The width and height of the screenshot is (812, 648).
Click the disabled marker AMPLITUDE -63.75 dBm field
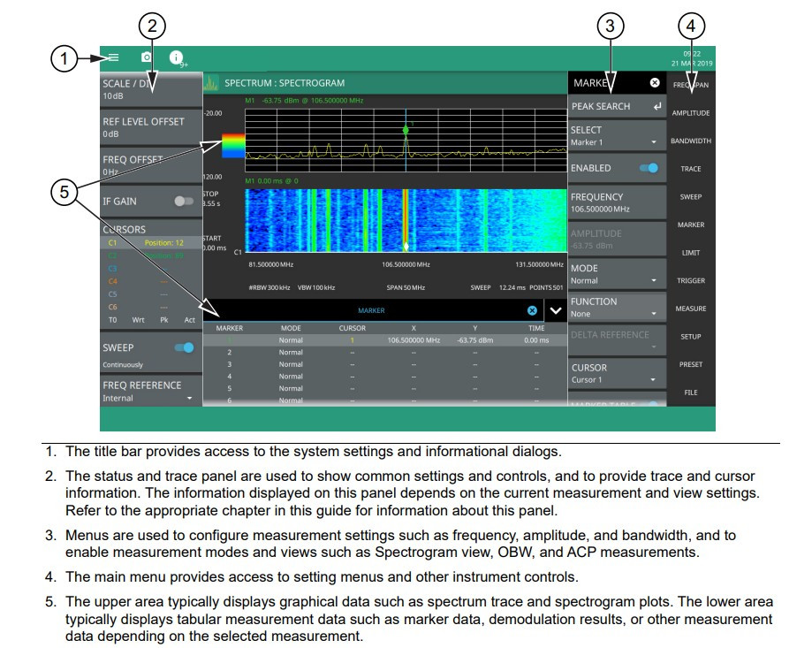click(617, 239)
